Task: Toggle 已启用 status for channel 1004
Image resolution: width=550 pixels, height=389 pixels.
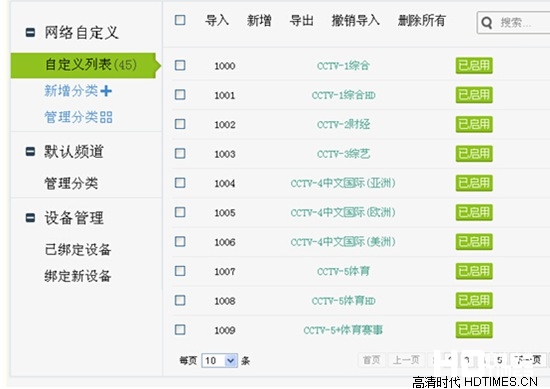Action: pos(474,183)
